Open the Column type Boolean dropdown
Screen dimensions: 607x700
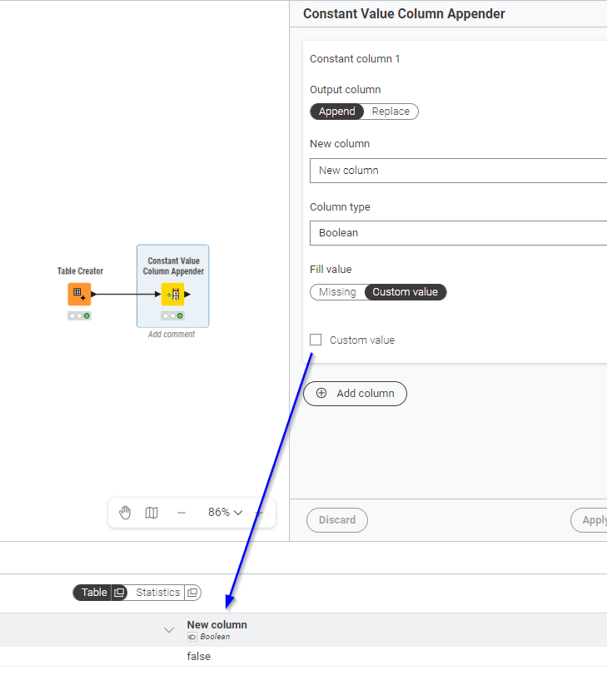458,233
